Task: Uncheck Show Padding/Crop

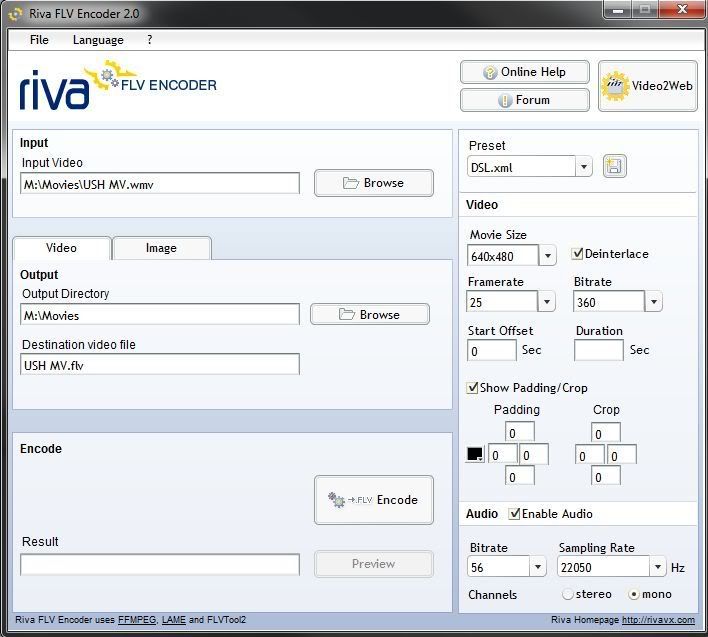Action: click(472, 388)
